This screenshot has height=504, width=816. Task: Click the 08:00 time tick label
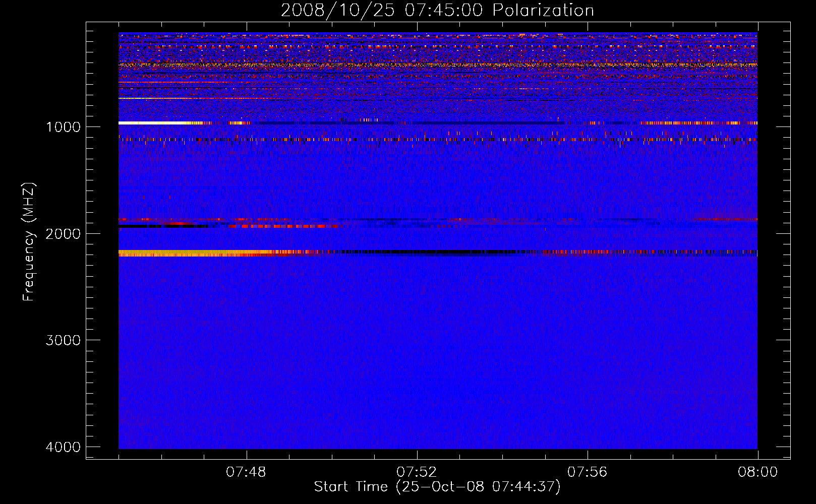point(757,472)
